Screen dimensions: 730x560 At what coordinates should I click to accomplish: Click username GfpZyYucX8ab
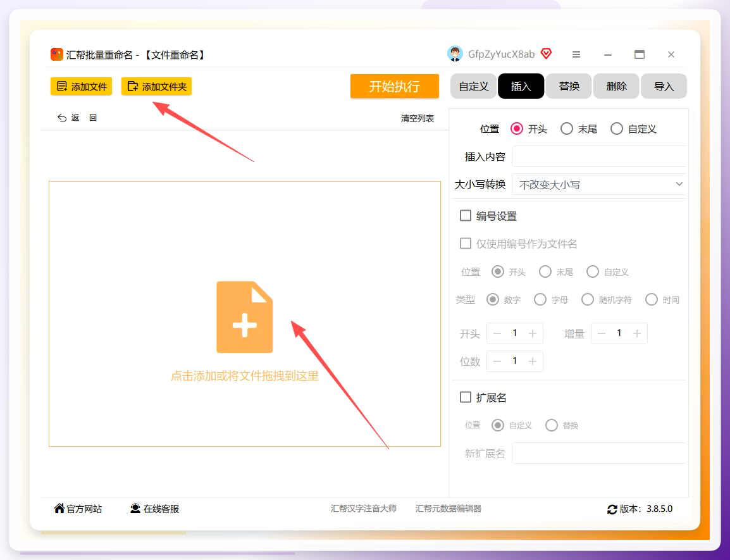501,54
